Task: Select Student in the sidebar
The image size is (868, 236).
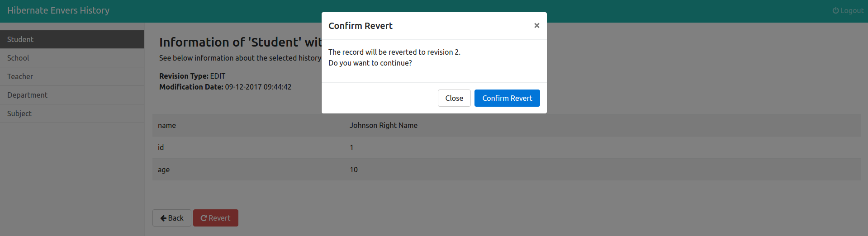Action: click(x=72, y=39)
